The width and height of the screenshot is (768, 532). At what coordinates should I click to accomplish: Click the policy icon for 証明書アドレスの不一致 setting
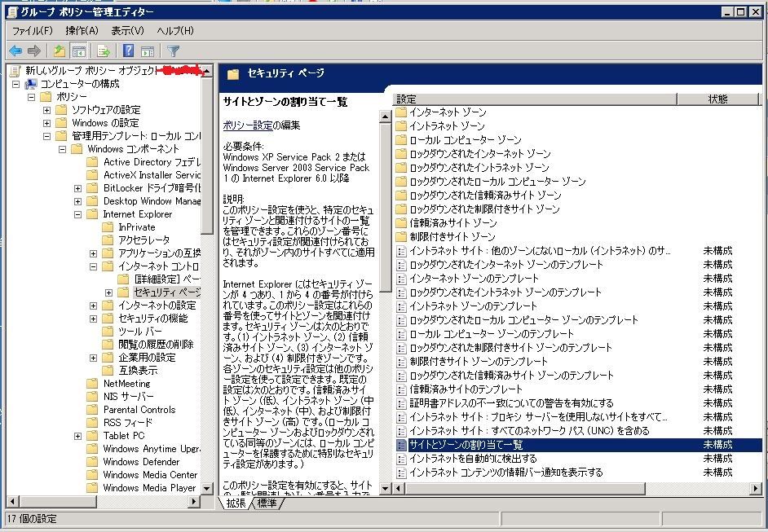point(401,403)
